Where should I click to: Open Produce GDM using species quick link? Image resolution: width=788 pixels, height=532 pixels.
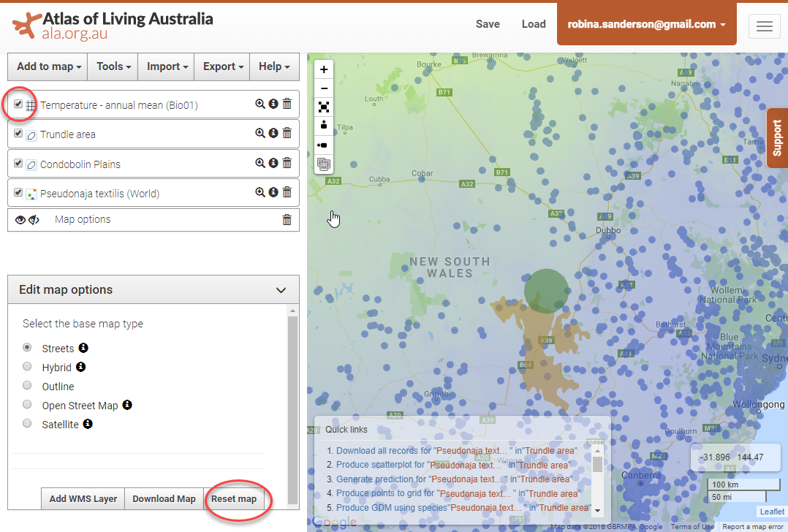coord(464,507)
